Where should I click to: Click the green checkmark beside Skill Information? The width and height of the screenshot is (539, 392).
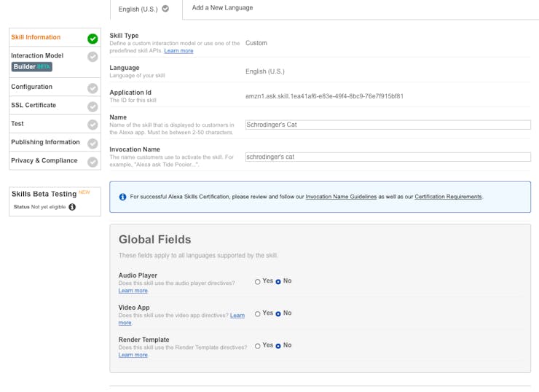tap(93, 39)
